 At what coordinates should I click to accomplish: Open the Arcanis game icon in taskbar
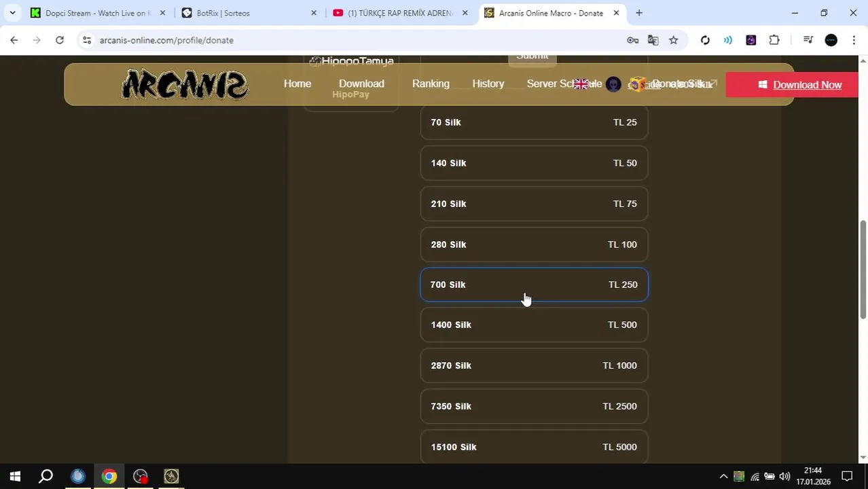[x=171, y=476]
